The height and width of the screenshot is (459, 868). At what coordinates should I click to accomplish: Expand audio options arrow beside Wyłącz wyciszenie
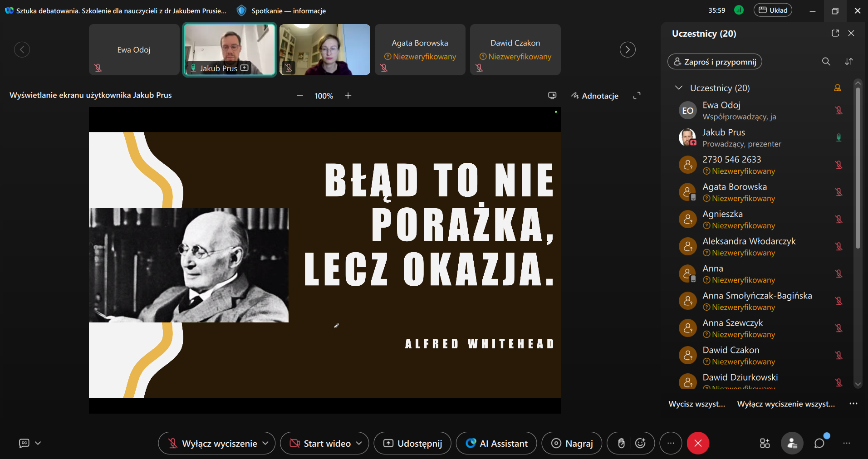265,443
